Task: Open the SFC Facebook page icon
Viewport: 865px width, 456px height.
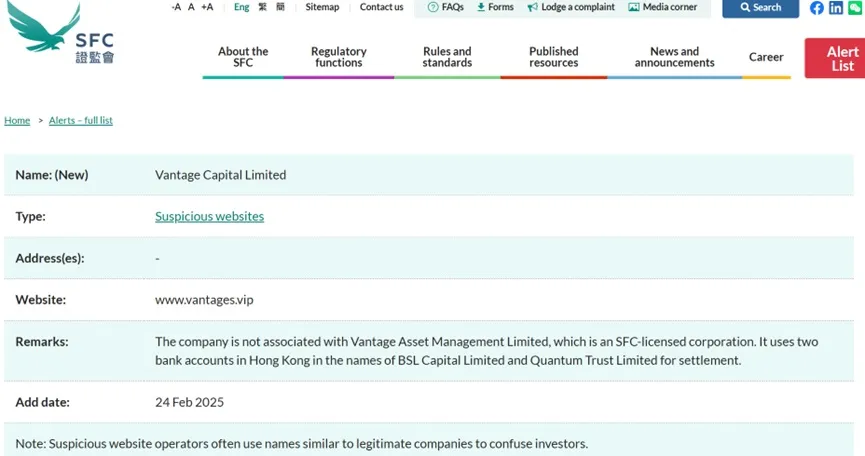Action: click(x=816, y=8)
